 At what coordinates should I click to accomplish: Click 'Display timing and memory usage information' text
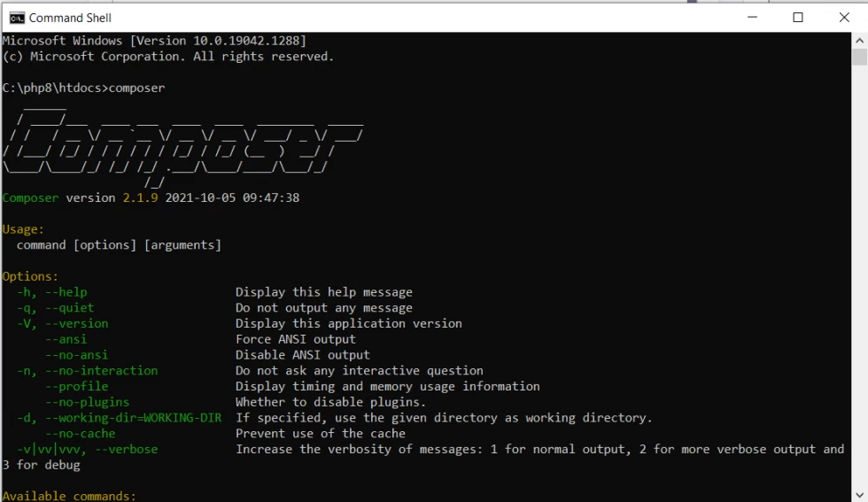pos(388,386)
